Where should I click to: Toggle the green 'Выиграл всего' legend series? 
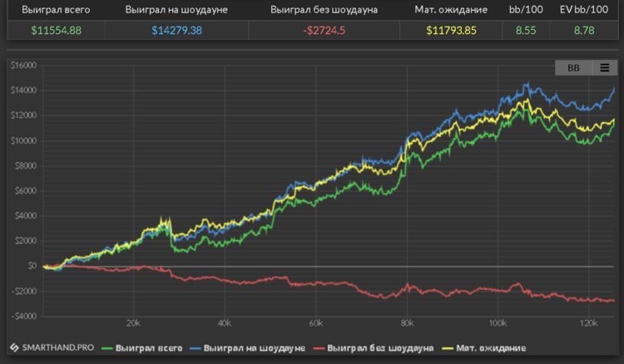pos(141,347)
